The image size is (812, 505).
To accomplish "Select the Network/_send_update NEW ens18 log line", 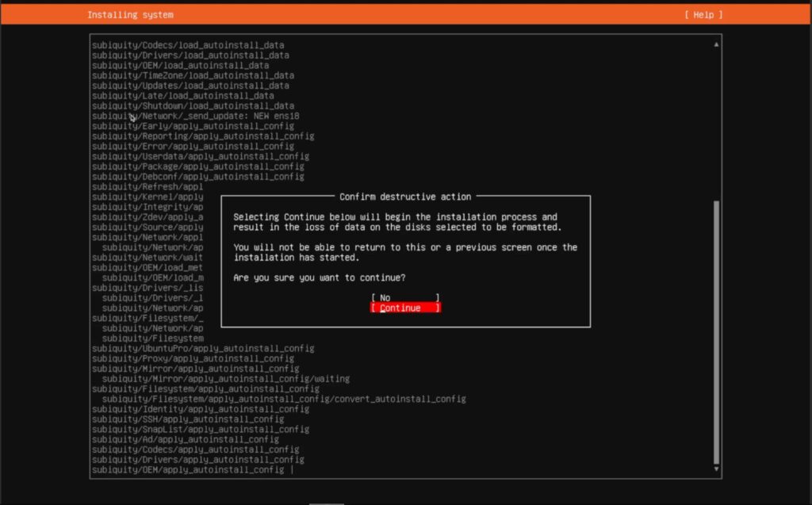I will click(x=195, y=116).
